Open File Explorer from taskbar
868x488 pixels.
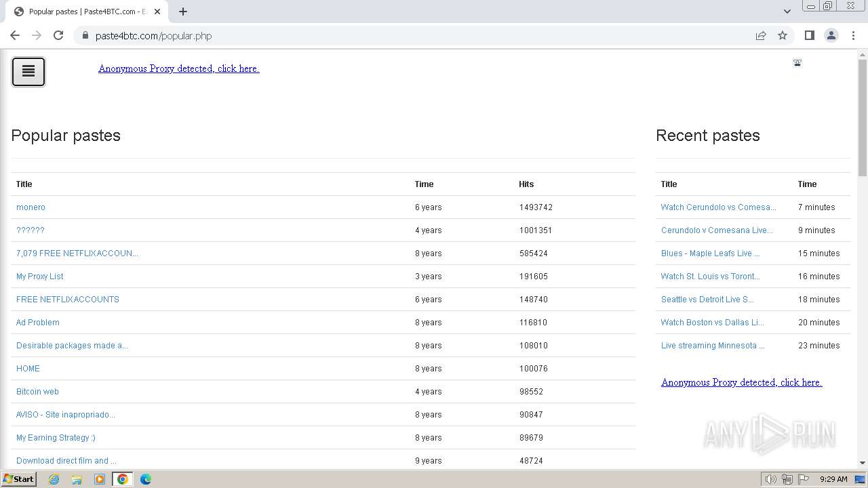click(77, 479)
